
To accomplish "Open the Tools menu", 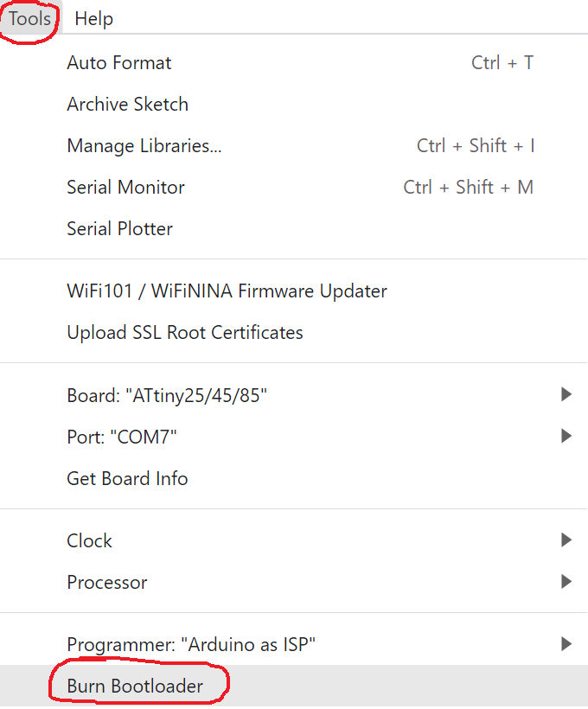I will (x=29, y=18).
